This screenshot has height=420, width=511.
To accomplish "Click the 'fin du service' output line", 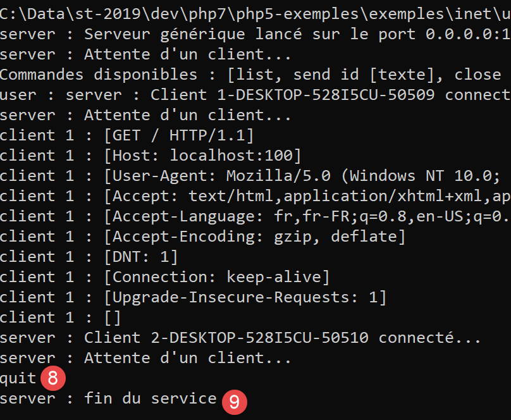I will click(108, 399).
